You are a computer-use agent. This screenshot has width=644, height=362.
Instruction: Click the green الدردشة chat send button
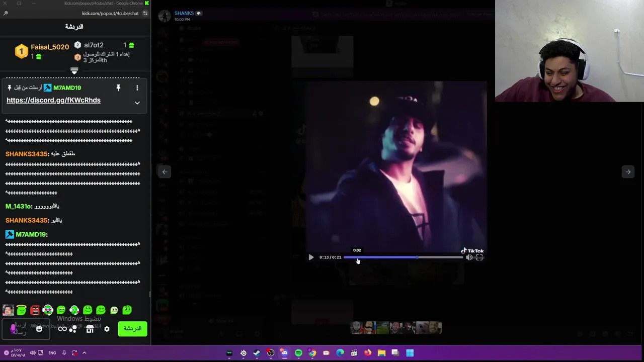[132, 329]
